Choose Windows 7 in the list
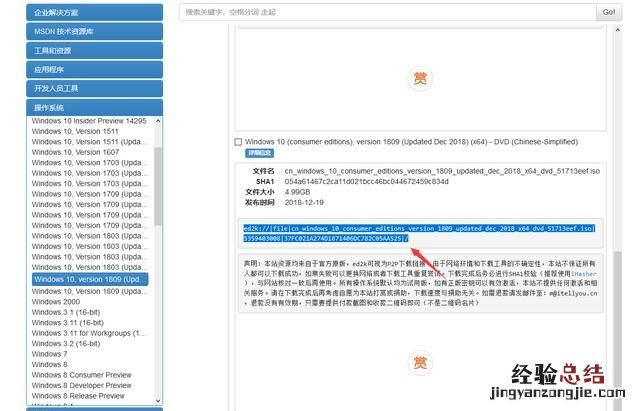Viewport: 640px width, 411px height. click(49, 354)
